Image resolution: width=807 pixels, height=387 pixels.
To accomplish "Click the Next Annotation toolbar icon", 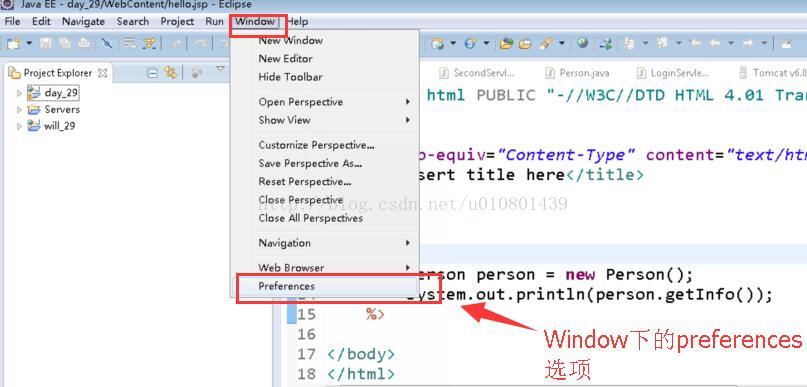I will [x=628, y=44].
